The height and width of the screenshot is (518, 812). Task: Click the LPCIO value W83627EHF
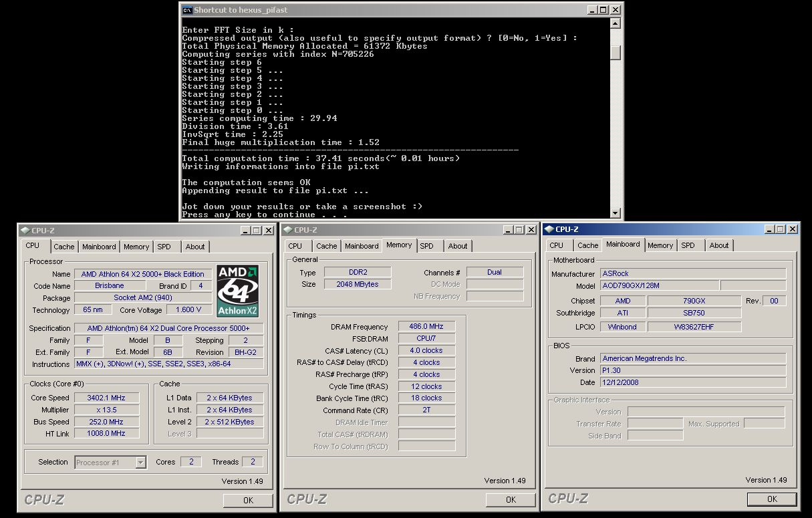coord(694,327)
